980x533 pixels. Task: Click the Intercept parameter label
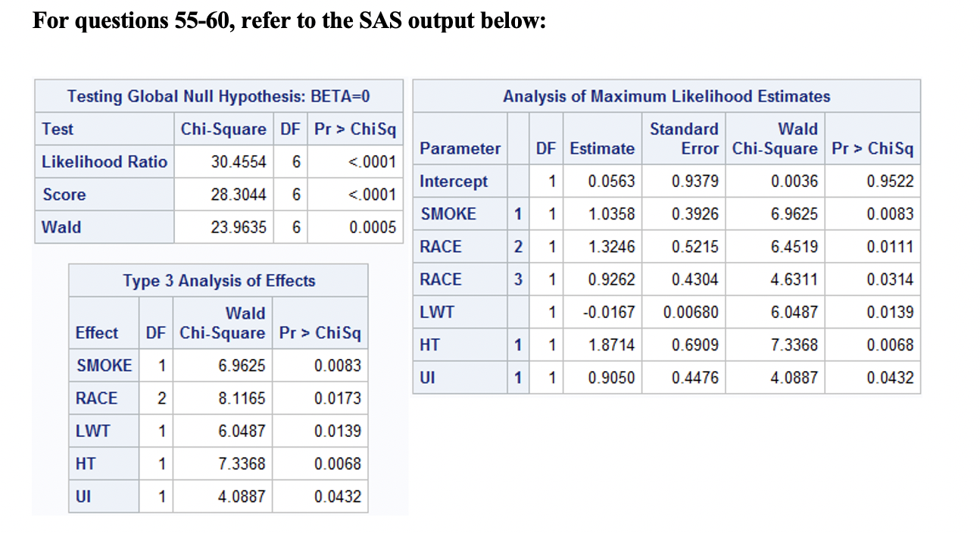click(x=454, y=182)
